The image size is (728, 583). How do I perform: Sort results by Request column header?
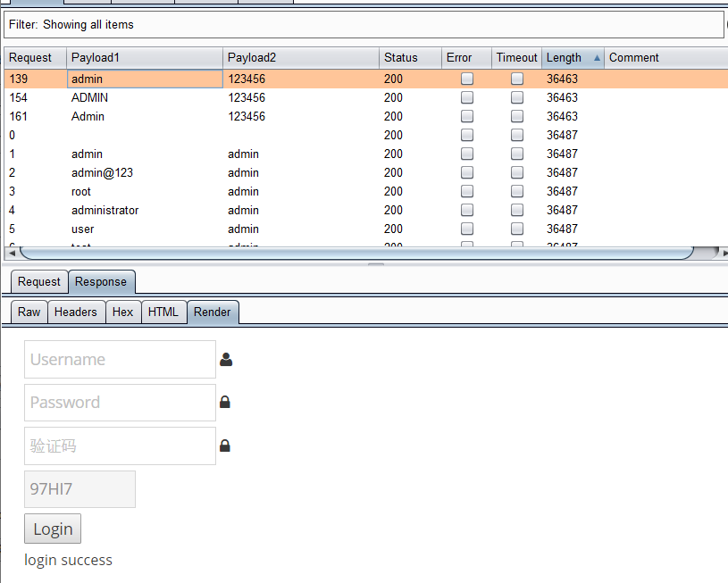coord(36,58)
